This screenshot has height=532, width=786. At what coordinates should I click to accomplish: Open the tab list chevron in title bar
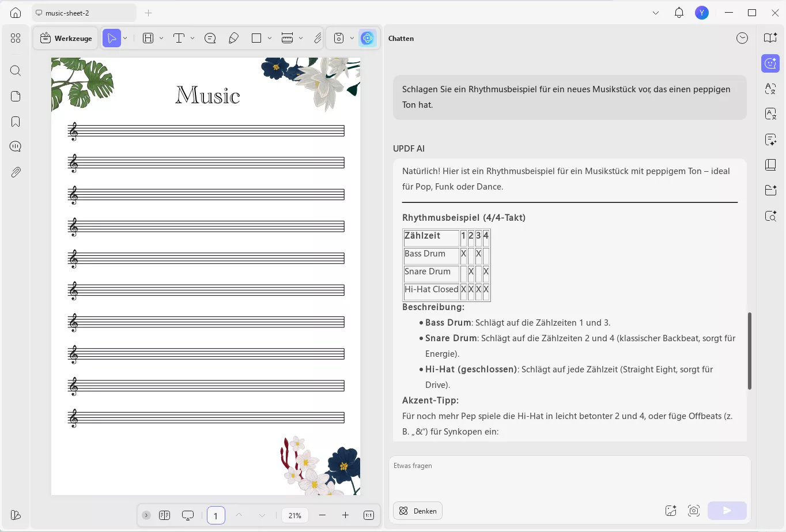point(656,13)
